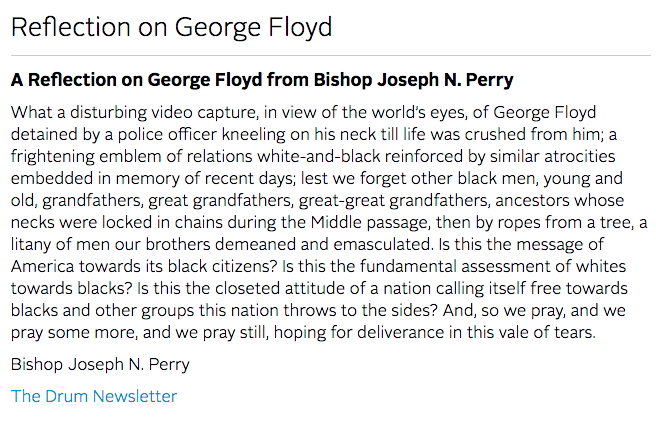Click the word atrocities

[579, 156]
